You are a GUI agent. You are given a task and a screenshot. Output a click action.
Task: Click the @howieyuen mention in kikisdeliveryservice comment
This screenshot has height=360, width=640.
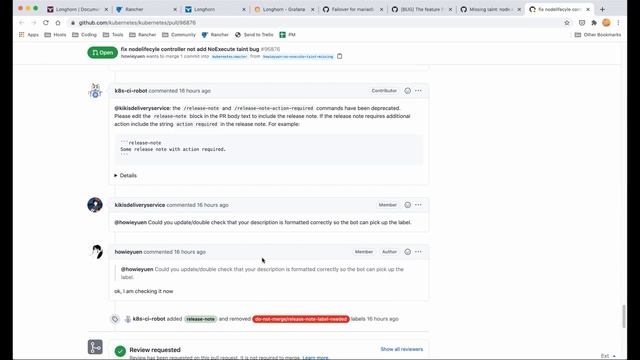point(130,222)
